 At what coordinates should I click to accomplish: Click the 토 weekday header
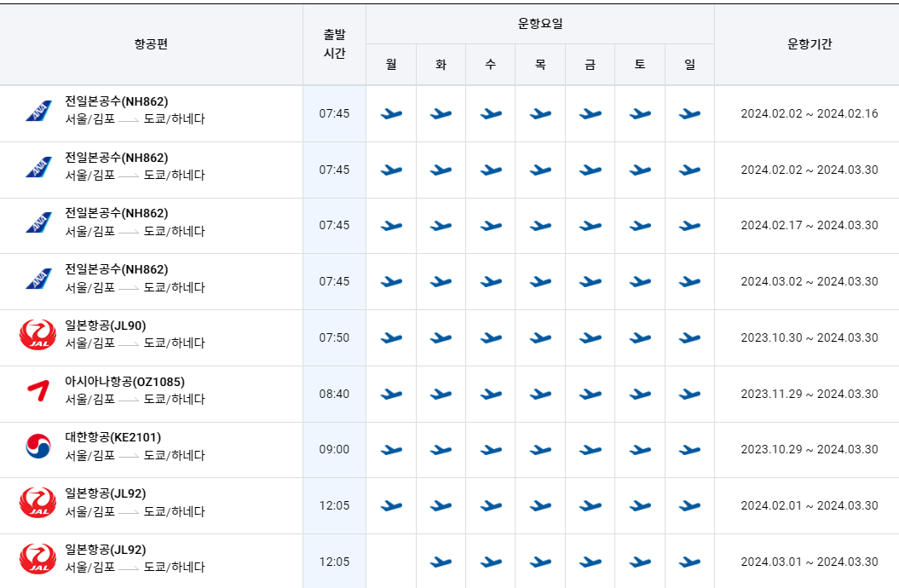[x=640, y=64]
